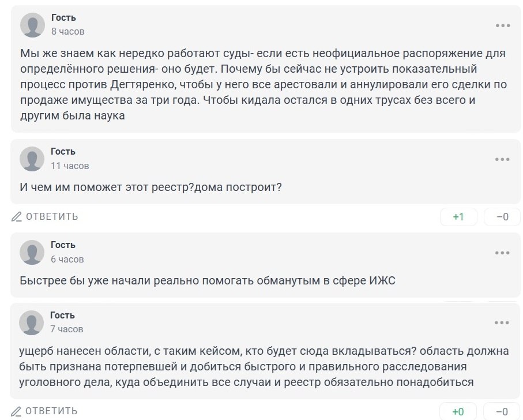Click avatar of the guest who commented 8 hours ago
Image resolution: width=523 pixels, height=420 pixels.
click(x=32, y=24)
